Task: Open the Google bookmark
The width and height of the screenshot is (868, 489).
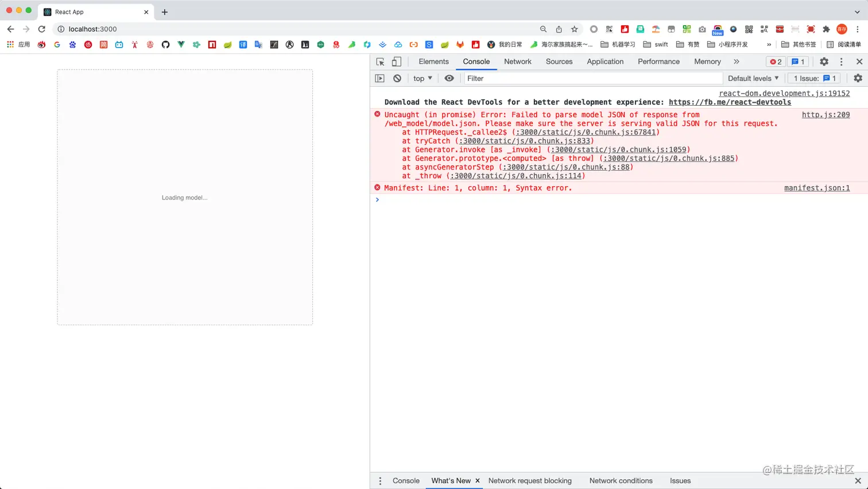Action: (57, 44)
